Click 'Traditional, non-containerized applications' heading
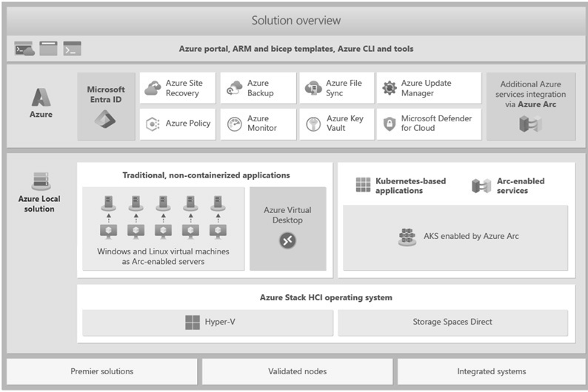The width and height of the screenshot is (588, 392). coord(206,175)
